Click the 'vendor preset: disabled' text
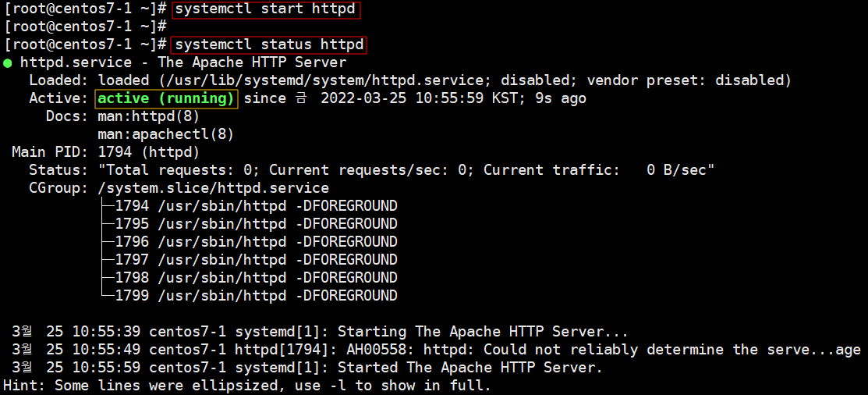868x395 pixels. coord(685,80)
